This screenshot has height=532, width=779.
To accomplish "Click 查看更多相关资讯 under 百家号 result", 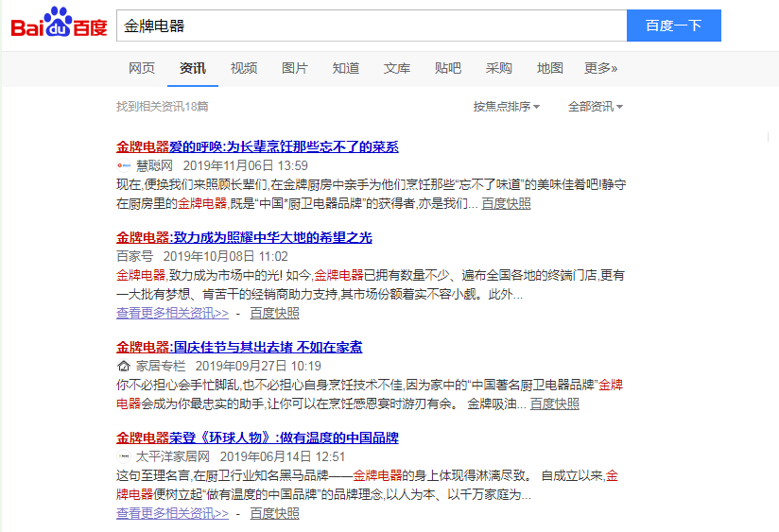I will (172, 313).
